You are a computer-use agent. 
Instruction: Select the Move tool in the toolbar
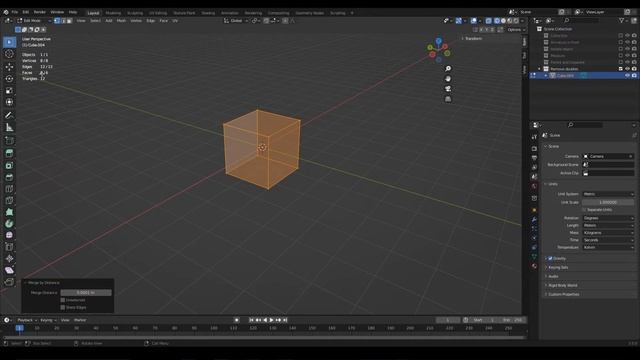(9, 67)
